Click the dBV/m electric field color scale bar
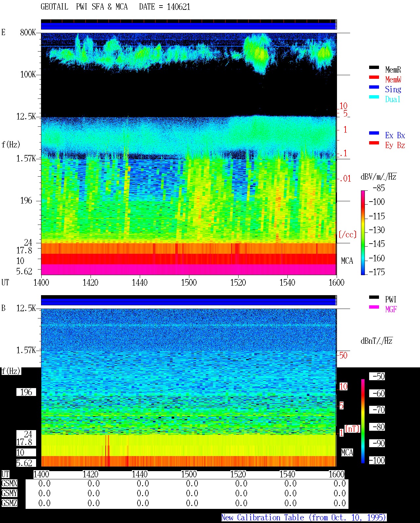The image size is (420, 523). pos(363,232)
